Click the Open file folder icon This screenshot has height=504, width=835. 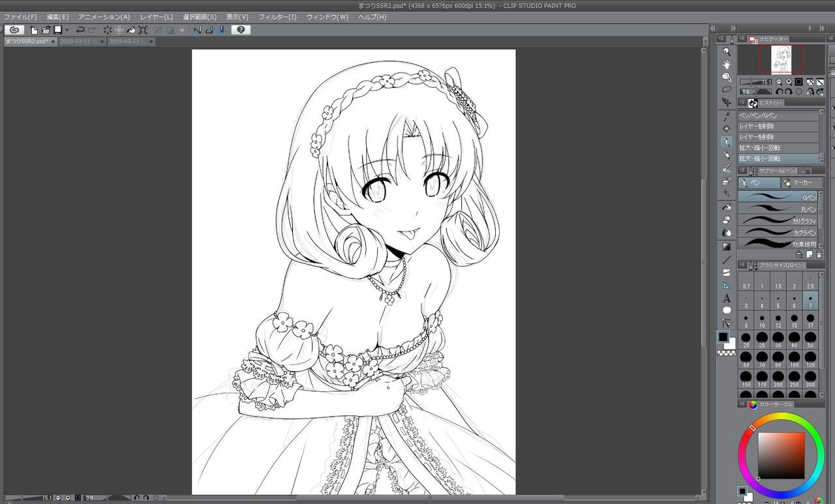click(46, 30)
